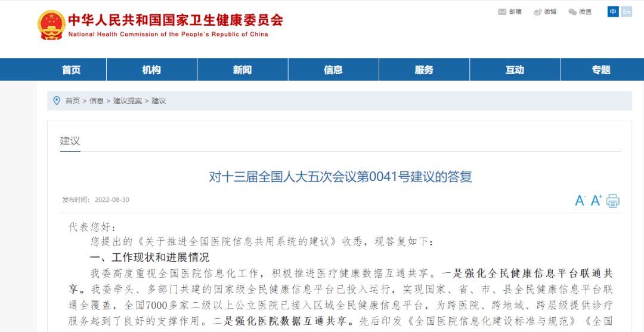This screenshot has height=332, width=644.
Task: Open the 新闻 navigation menu
Action: coord(242,69)
